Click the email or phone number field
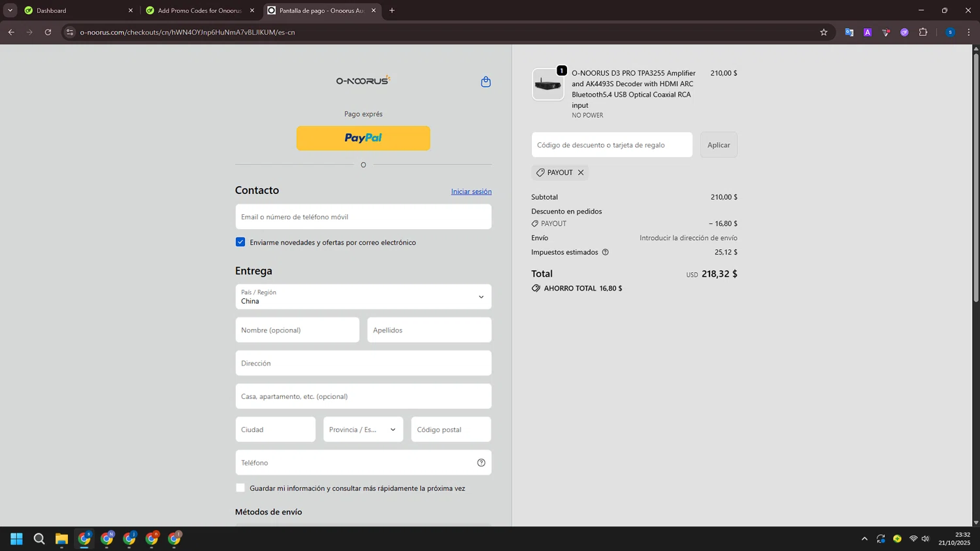The height and width of the screenshot is (551, 980). tap(363, 217)
